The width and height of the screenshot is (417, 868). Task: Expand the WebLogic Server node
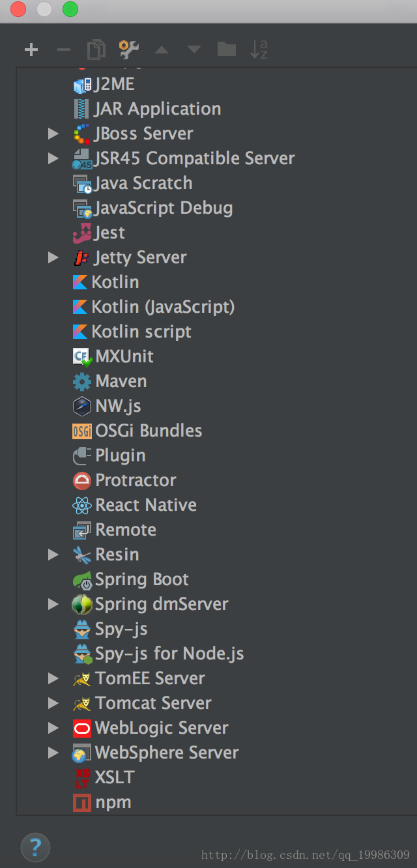click(53, 728)
